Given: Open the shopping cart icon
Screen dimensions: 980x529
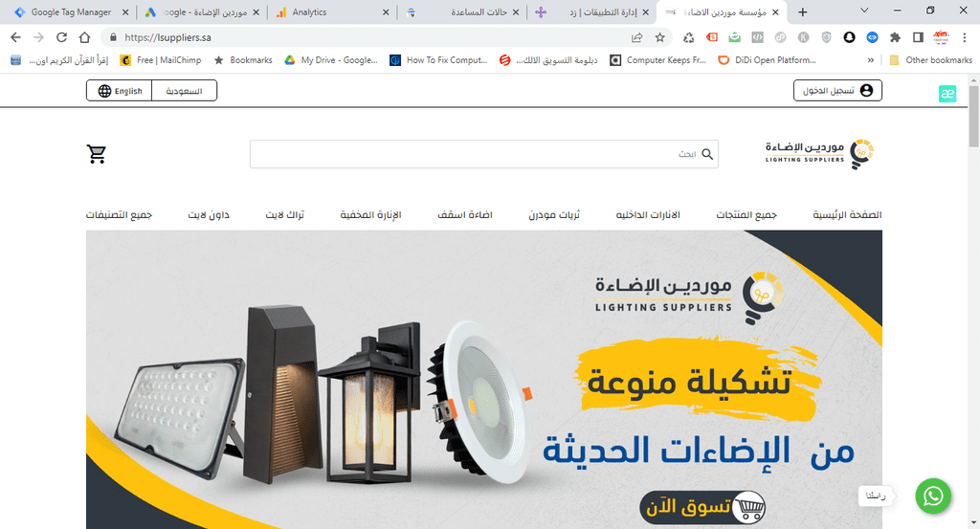Looking at the screenshot, I should pyautogui.click(x=97, y=154).
